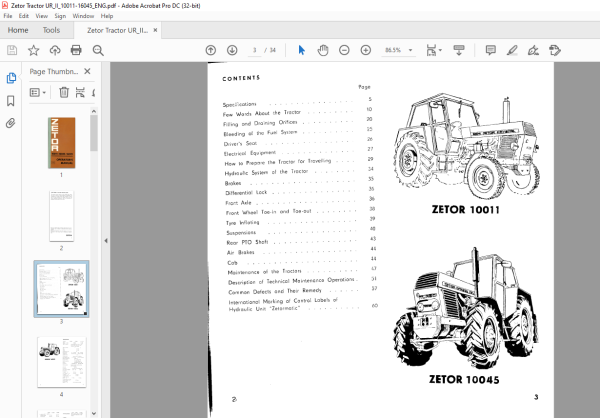Select the arrow selection tool
The image size is (600, 418).
pos(302,50)
